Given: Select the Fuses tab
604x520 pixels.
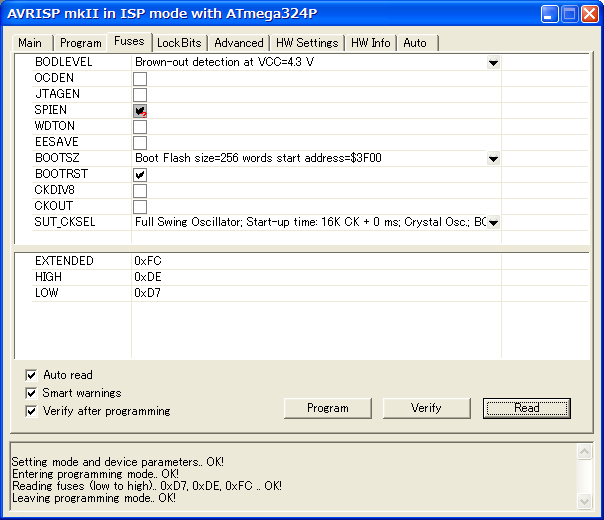Looking at the screenshot, I should [129, 41].
